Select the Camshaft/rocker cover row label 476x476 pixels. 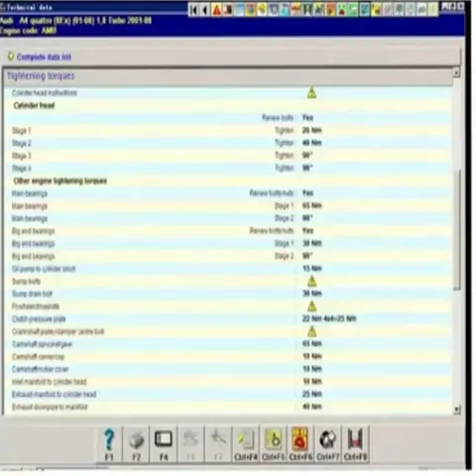(40, 369)
